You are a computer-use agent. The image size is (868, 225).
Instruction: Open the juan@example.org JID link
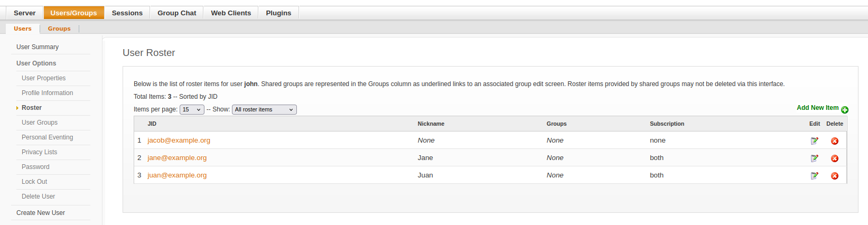(x=177, y=175)
